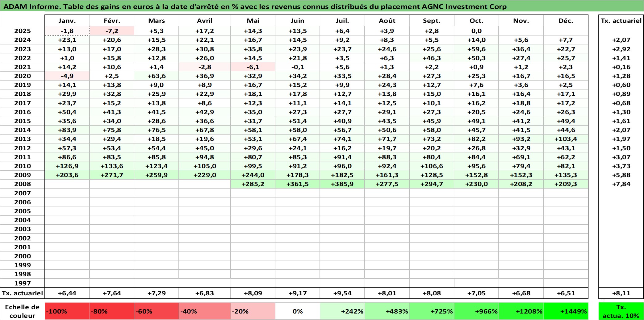
Task: Click the Déc. column header
Action: (x=566, y=21)
